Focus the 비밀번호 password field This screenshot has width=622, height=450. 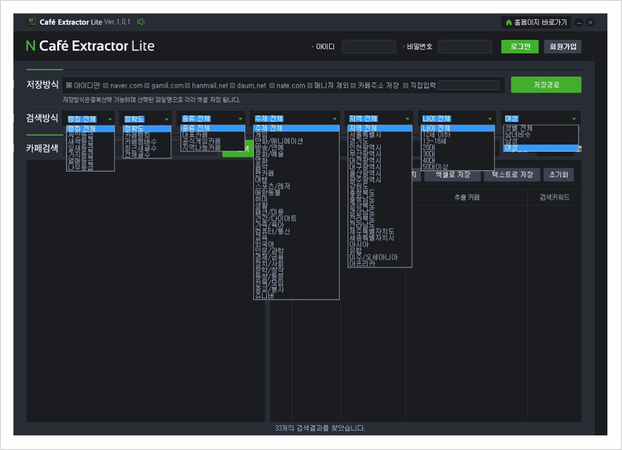coord(465,46)
